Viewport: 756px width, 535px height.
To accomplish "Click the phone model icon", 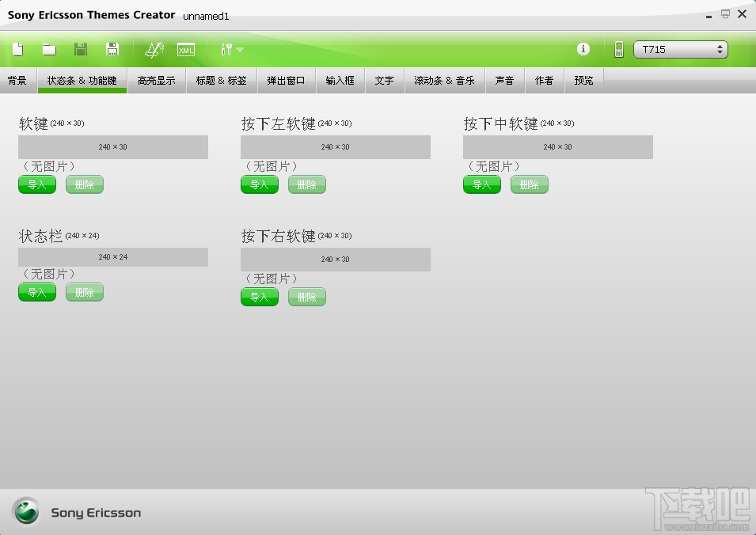I will click(619, 49).
